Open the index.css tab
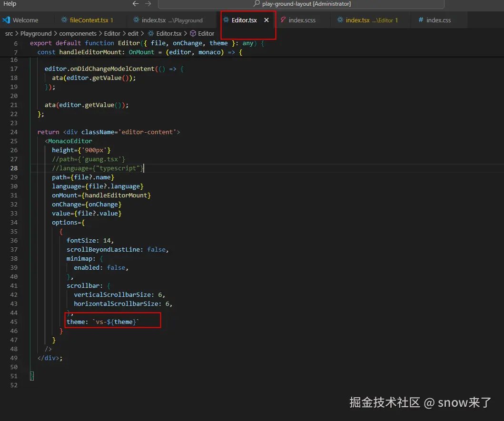Viewport: 504px width, 421px height. click(438, 20)
